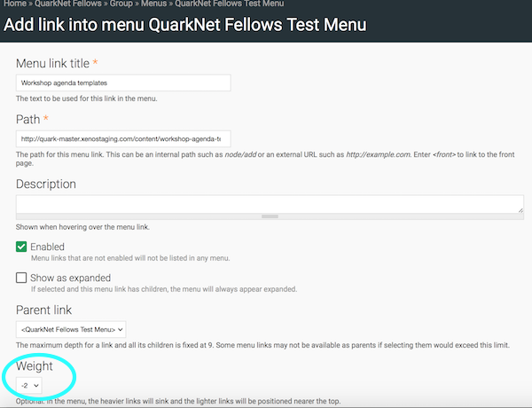
Task: Click into the Path URL field
Action: (x=123, y=139)
